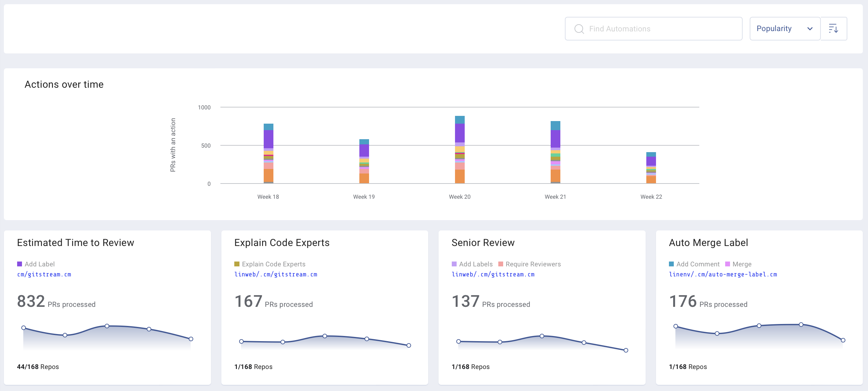Image resolution: width=868 pixels, height=391 pixels.
Task: Open gitstream.cm link under Explain Code Experts
Action: click(275, 274)
